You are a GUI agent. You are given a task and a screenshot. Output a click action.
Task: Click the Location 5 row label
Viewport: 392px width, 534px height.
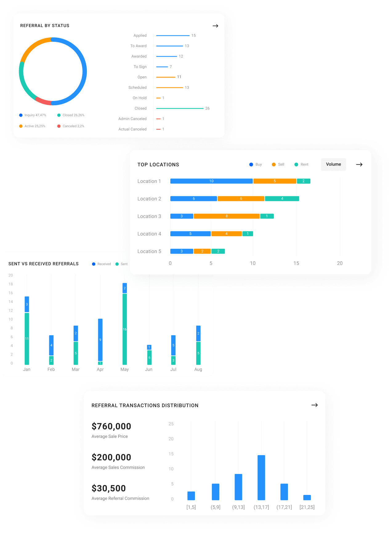149,251
